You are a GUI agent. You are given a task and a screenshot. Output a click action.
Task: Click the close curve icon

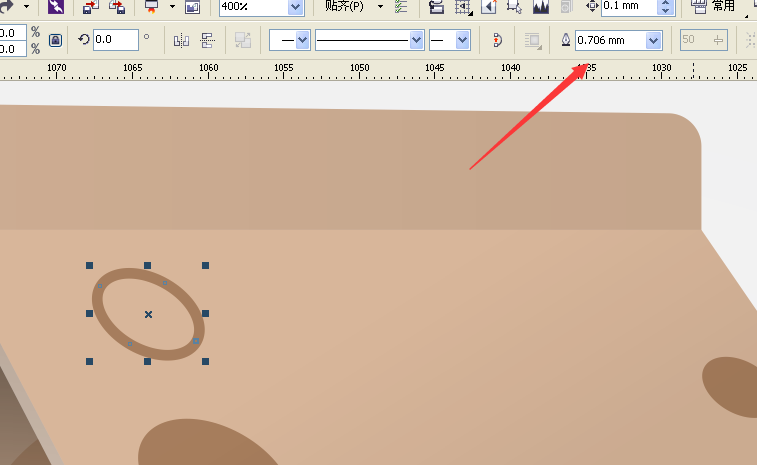tap(497, 40)
